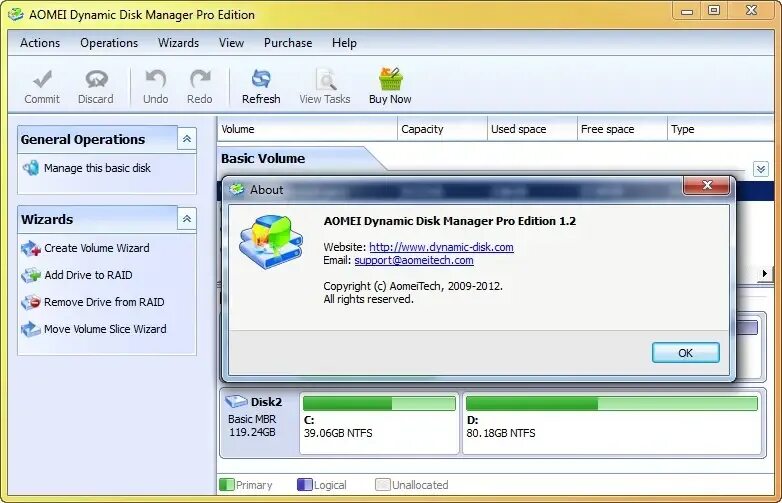782x503 pixels.
Task: Open the Purchase menu
Action: (x=288, y=43)
